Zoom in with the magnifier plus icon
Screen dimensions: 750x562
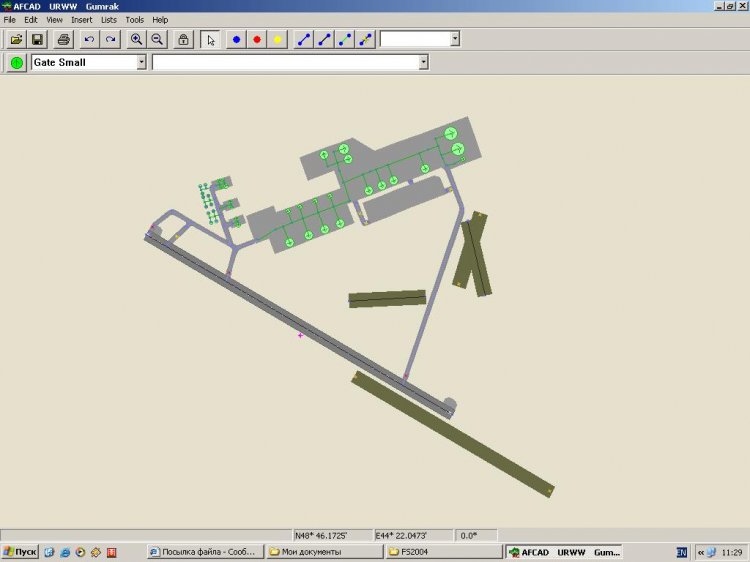point(137,39)
